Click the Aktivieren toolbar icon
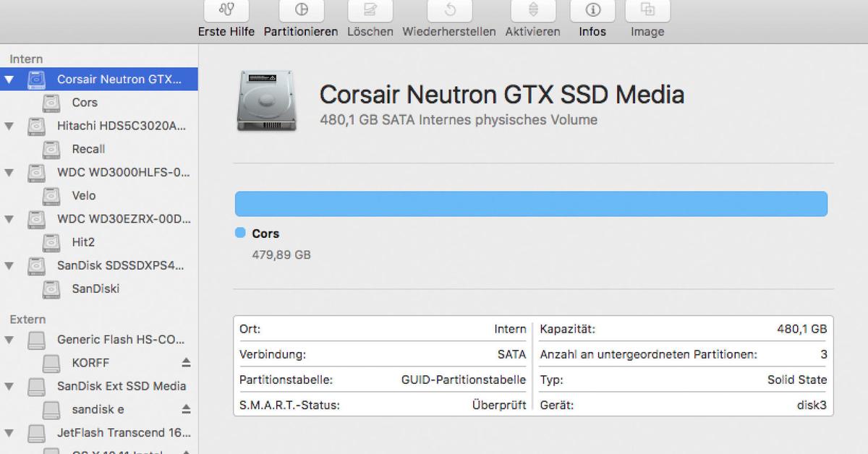Viewport: 868px width, 454px height. [x=533, y=10]
